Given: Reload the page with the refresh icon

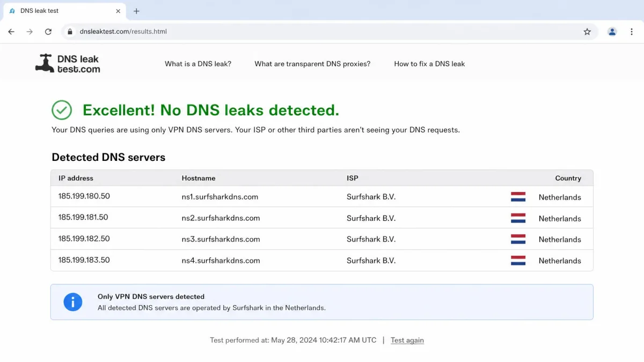Looking at the screenshot, I should [x=48, y=32].
